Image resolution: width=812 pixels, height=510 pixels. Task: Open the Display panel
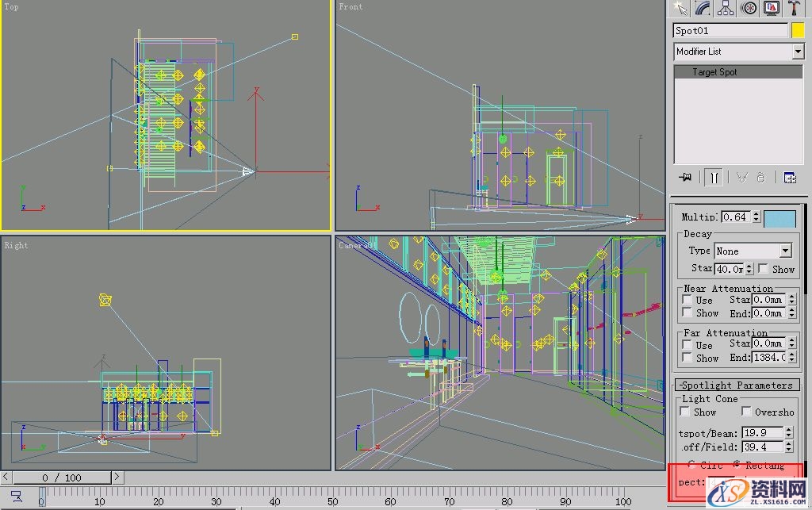[x=771, y=8]
